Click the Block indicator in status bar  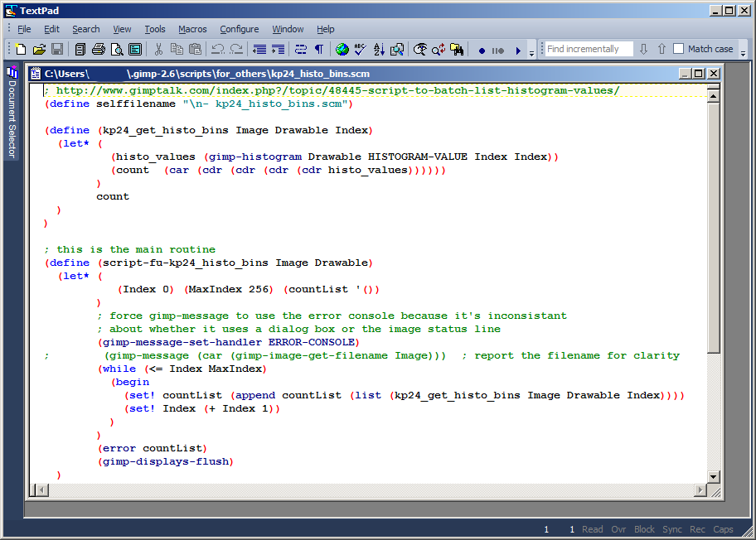tap(644, 529)
